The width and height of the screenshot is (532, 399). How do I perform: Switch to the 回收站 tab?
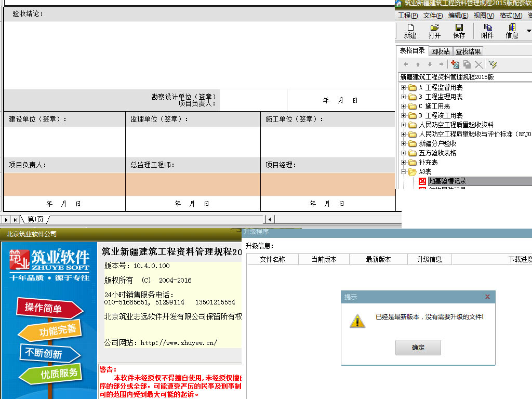(441, 51)
